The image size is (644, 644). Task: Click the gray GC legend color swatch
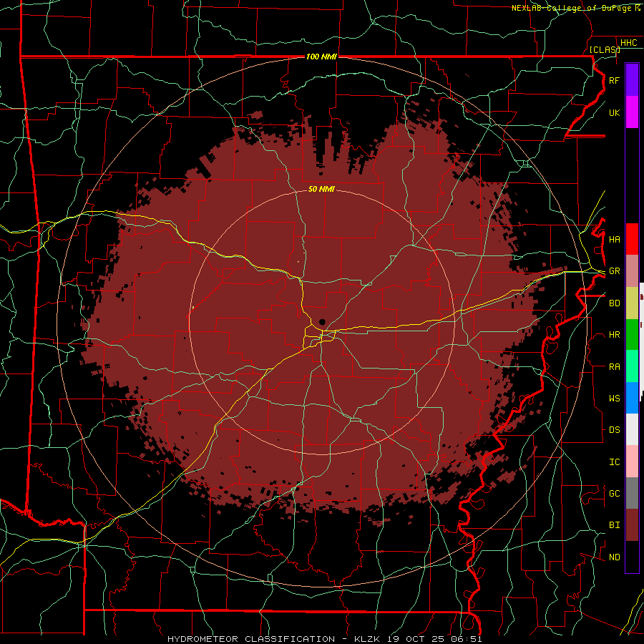tap(632, 493)
